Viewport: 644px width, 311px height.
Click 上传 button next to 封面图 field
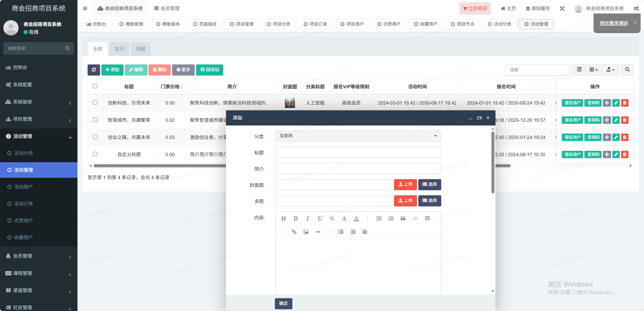[x=405, y=185]
